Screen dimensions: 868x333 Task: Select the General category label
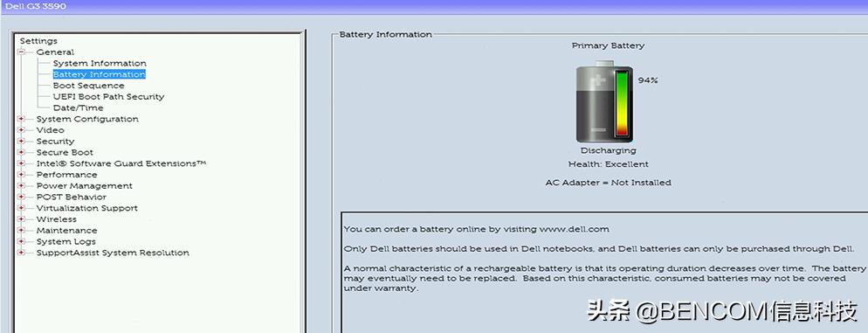[55, 52]
